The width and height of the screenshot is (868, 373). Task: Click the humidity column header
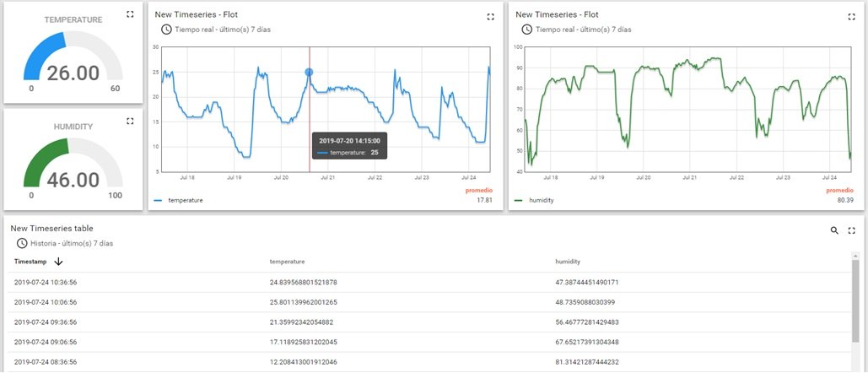[568, 262]
